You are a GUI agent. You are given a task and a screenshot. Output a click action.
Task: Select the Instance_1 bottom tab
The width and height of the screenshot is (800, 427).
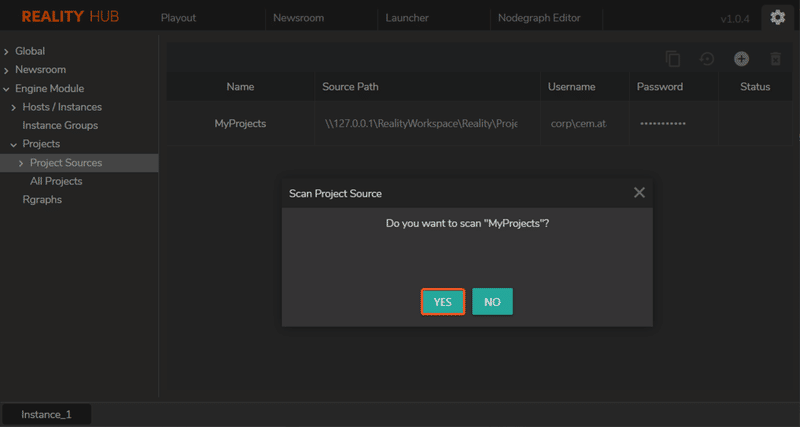[x=46, y=414]
